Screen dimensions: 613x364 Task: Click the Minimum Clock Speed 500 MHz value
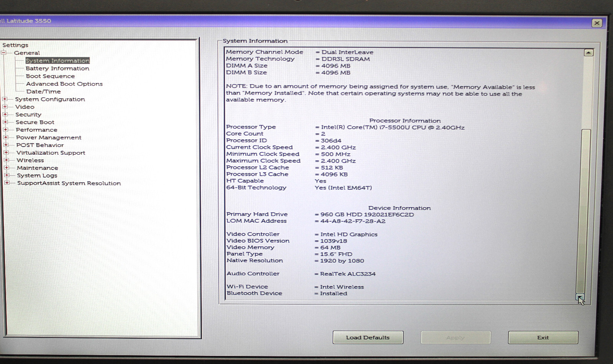336,154
